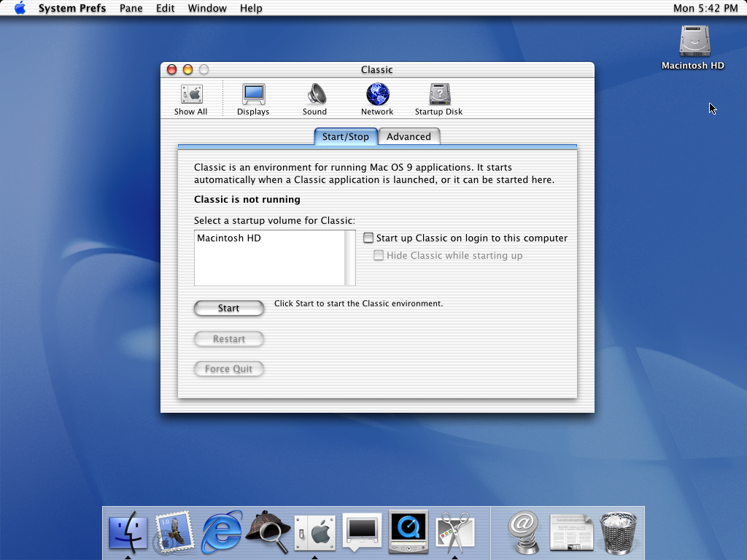Screen dimensions: 747x560
Task: Open the Startup Disk preference pane
Action: tap(438, 99)
